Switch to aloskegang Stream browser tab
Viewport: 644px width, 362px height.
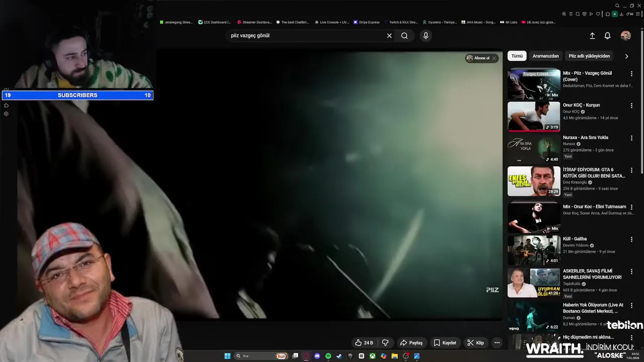176,22
